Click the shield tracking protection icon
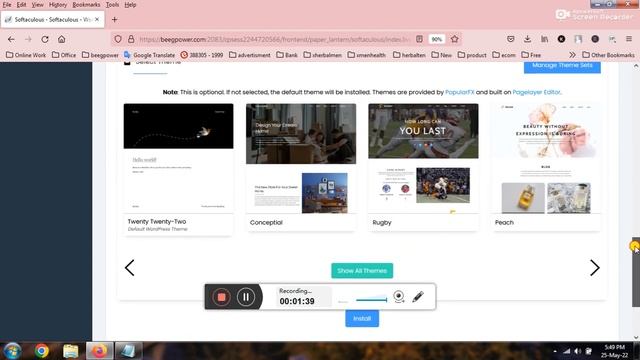The image size is (640, 360). [x=118, y=39]
